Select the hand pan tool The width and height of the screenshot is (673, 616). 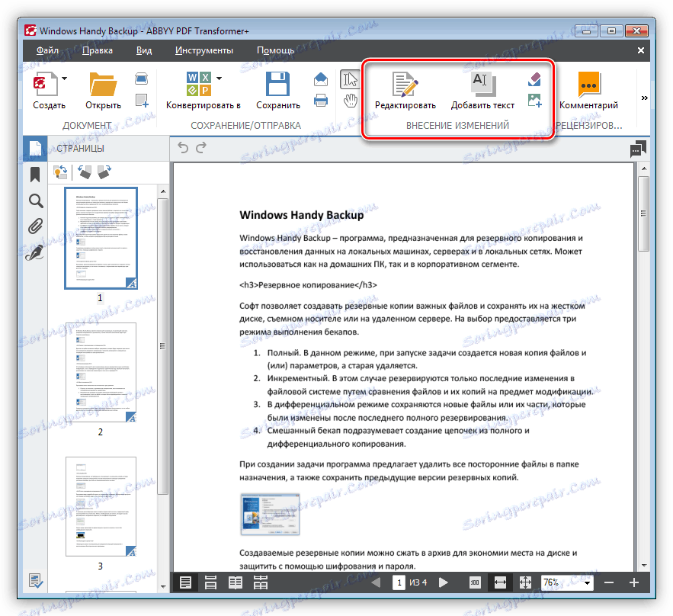(351, 101)
